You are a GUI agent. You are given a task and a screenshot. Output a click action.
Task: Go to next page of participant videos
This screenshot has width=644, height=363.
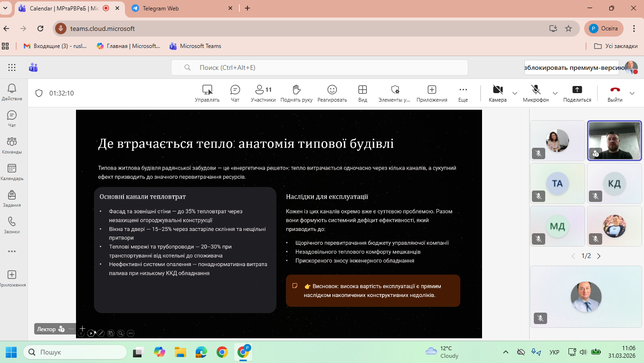(x=598, y=256)
